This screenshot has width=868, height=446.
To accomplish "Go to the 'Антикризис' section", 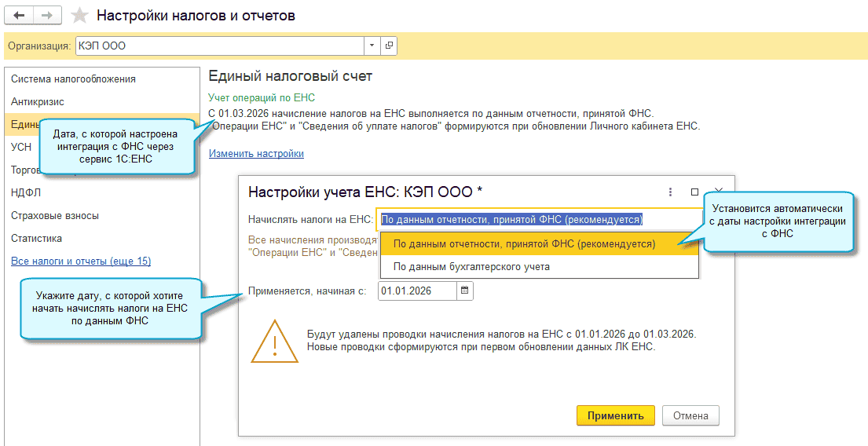I will click(38, 102).
